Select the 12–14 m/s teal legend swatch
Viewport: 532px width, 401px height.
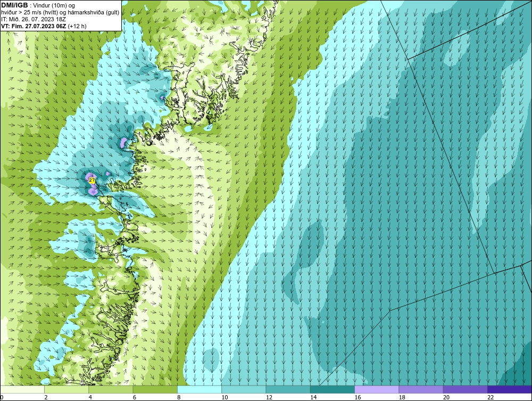tap(288, 389)
